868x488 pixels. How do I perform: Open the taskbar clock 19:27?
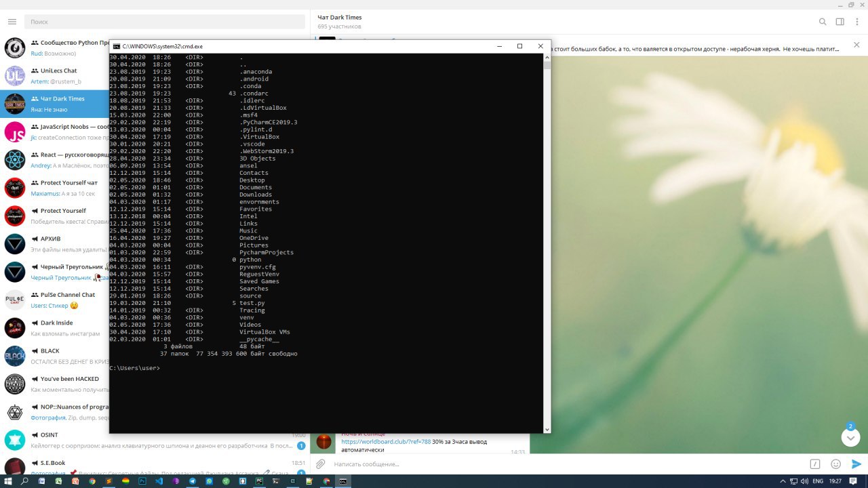(x=835, y=481)
